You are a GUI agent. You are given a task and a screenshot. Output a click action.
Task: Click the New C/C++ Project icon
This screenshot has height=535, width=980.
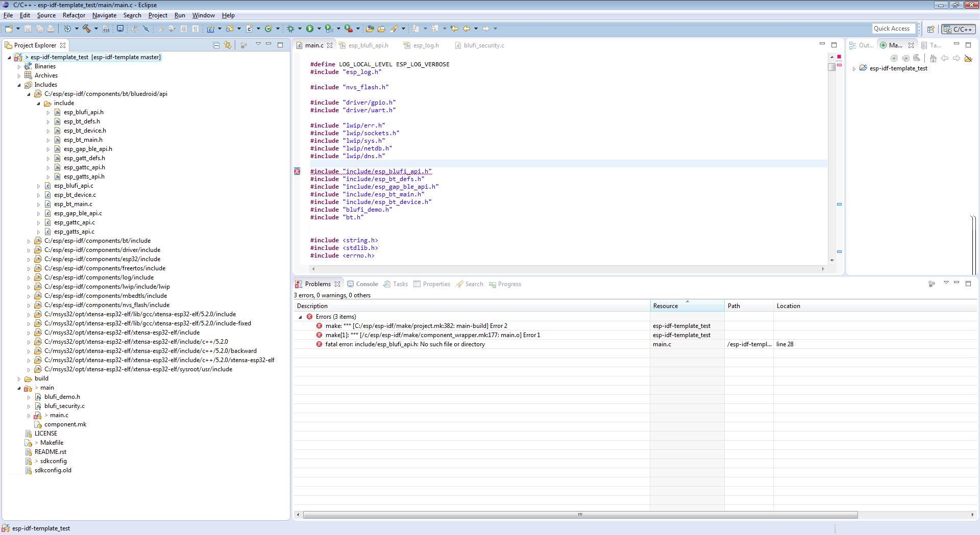[x=210, y=29]
